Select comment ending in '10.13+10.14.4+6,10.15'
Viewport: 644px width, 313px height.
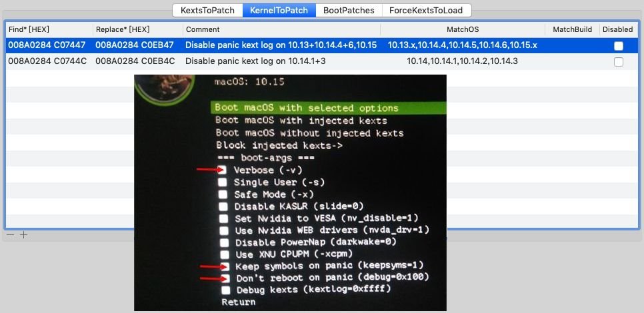(x=281, y=45)
